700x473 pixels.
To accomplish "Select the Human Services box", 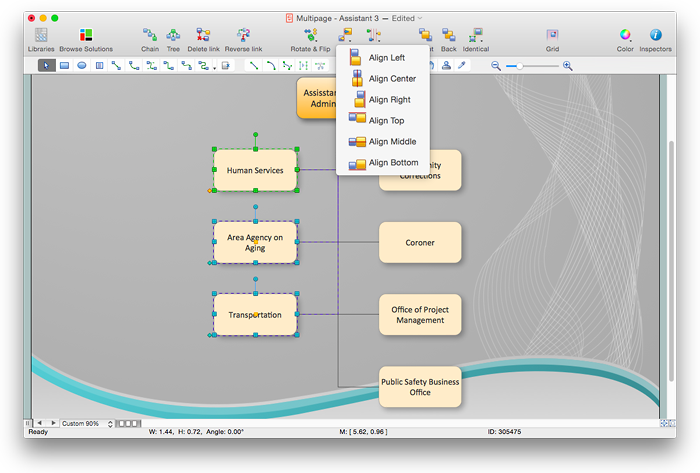I will (x=255, y=170).
